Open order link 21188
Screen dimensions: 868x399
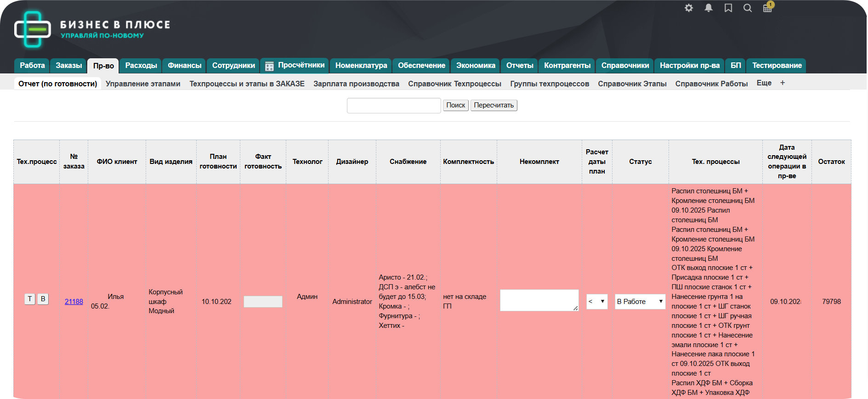(74, 302)
